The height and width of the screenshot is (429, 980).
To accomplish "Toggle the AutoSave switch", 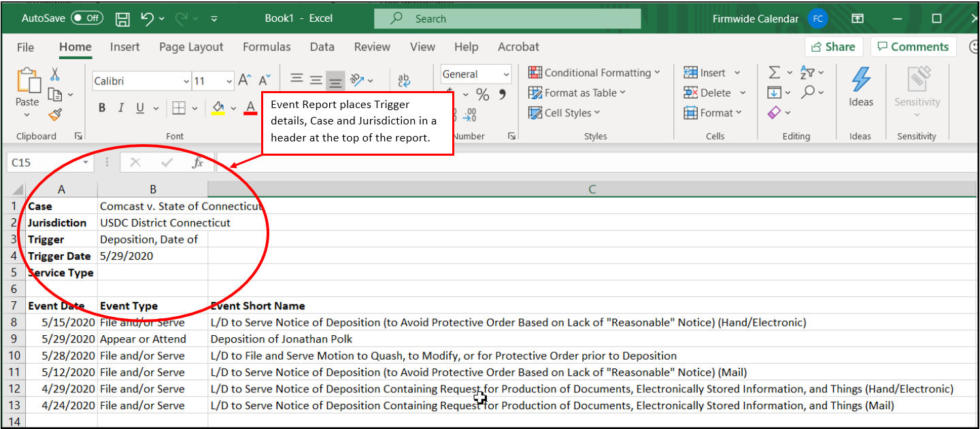I will point(87,18).
